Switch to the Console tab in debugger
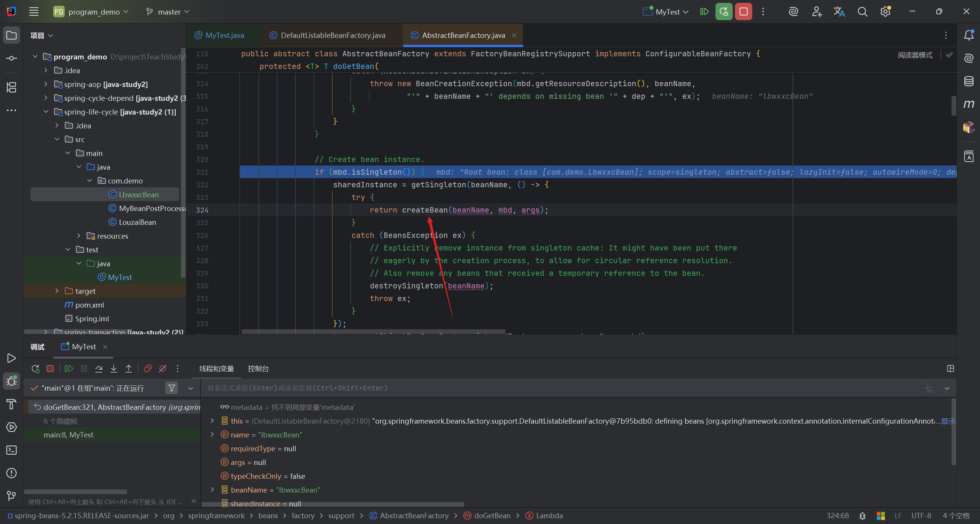 tap(258, 368)
